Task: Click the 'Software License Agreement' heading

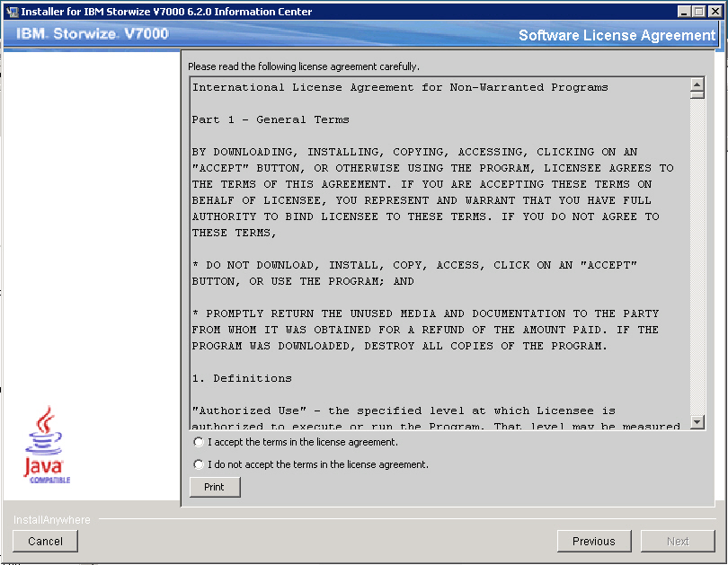Action: pos(617,35)
